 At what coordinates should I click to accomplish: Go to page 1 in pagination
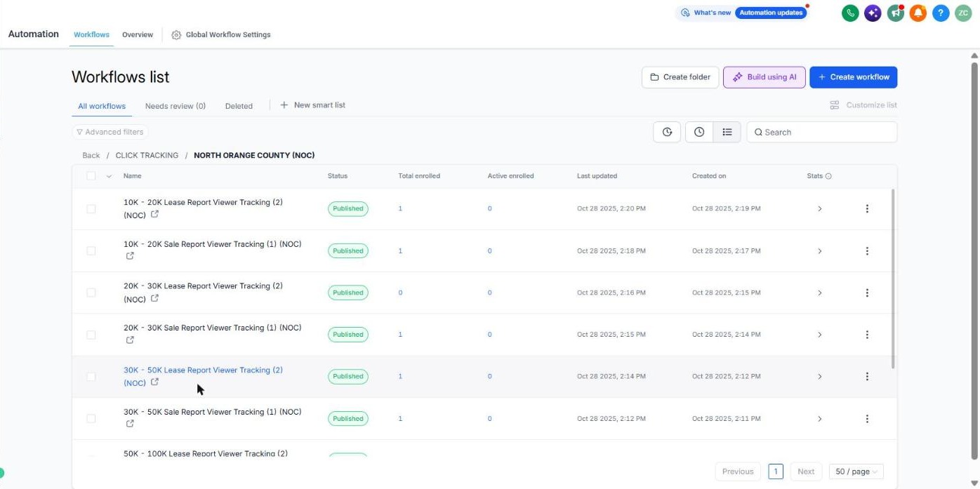pyautogui.click(x=776, y=471)
